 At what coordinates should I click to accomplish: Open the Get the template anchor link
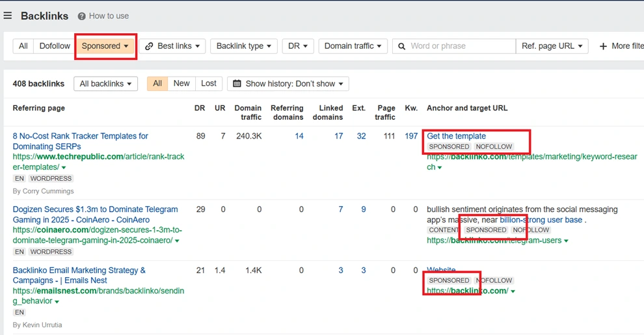[x=456, y=136]
